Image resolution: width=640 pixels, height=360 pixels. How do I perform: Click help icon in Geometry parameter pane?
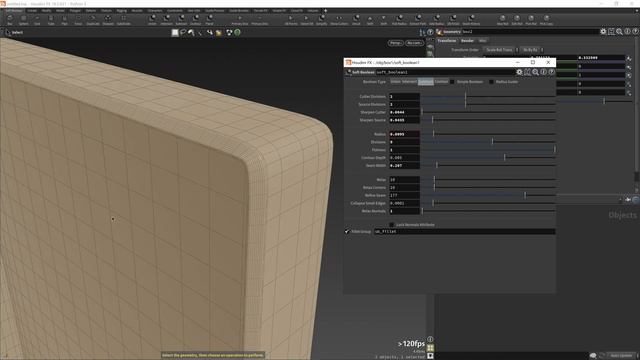point(635,31)
